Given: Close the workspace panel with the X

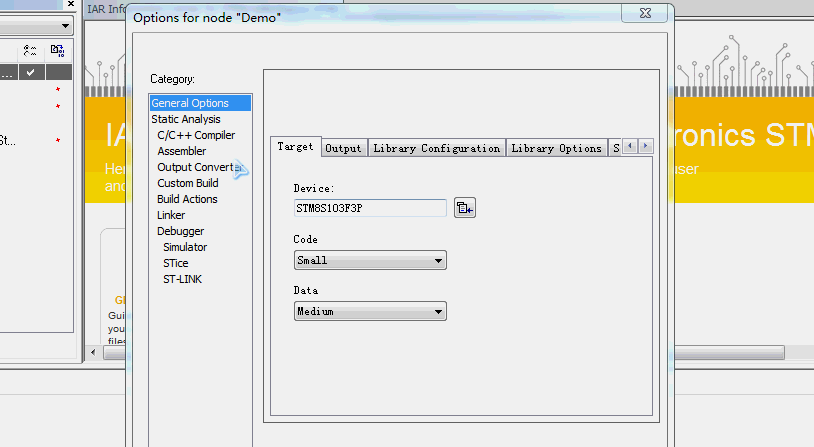Looking at the screenshot, I should pos(71,4).
